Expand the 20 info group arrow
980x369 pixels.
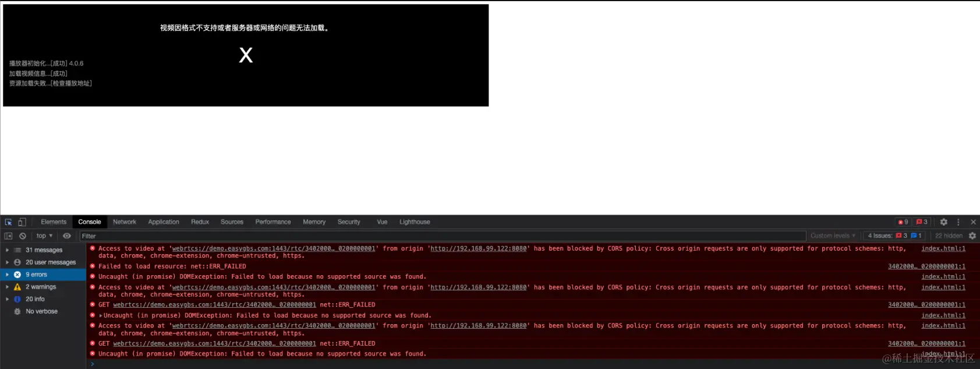[x=7, y=299]
